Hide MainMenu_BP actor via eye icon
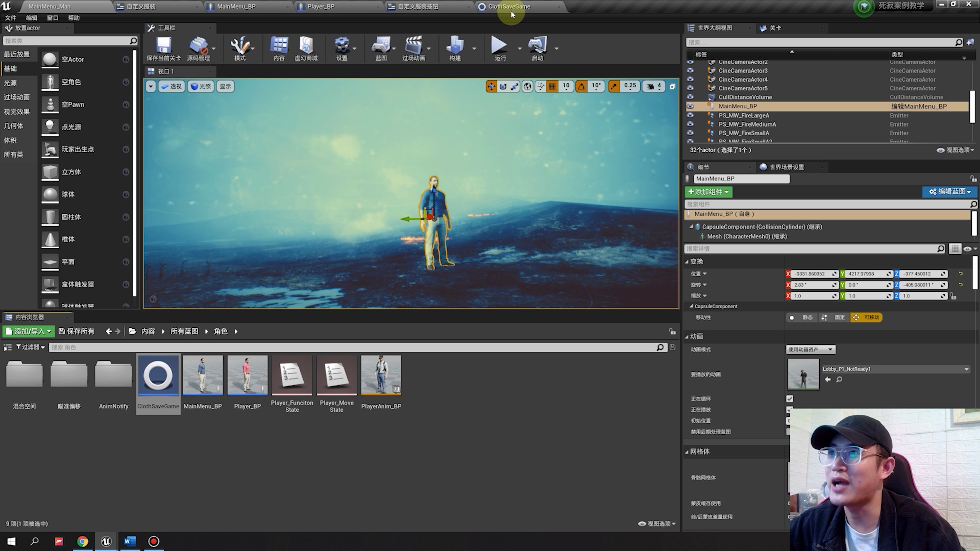The height and width of the screenshot is (551, 980). (x=690, y=106)
